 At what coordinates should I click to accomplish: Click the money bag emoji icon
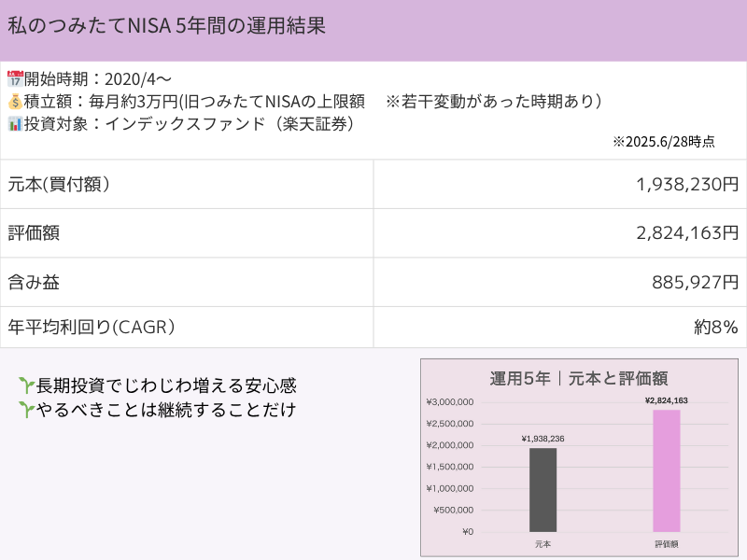click(x=15, y=101)
